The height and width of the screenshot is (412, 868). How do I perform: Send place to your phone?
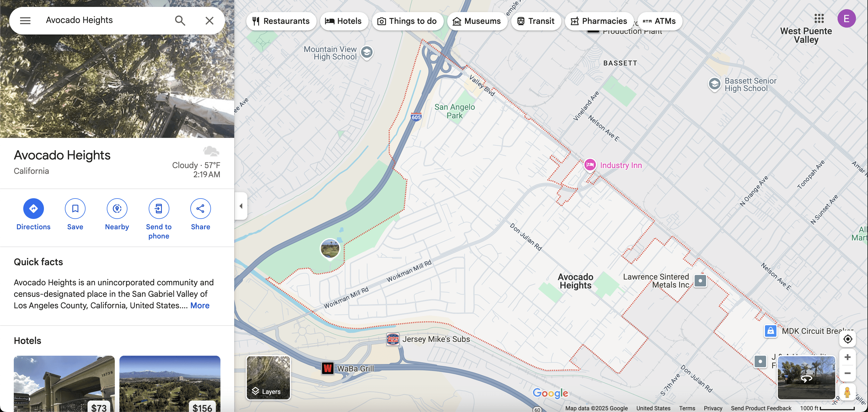point(159,209)
